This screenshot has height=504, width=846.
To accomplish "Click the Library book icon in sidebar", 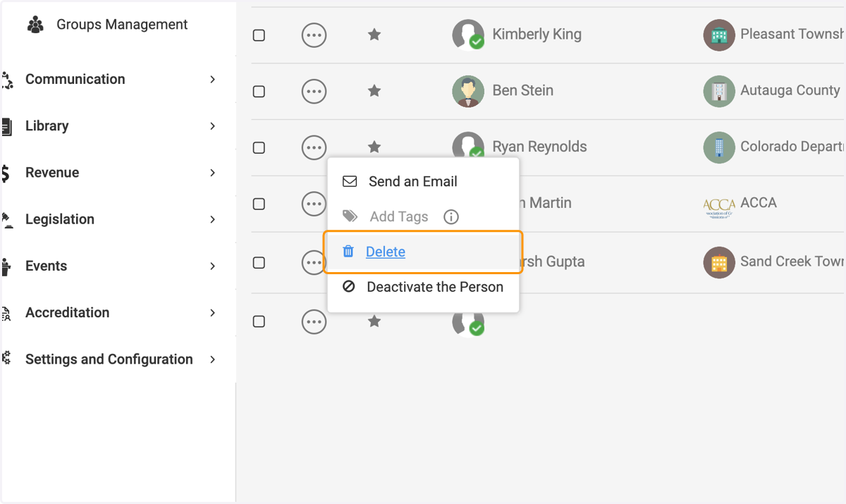I will click(6, 127).
